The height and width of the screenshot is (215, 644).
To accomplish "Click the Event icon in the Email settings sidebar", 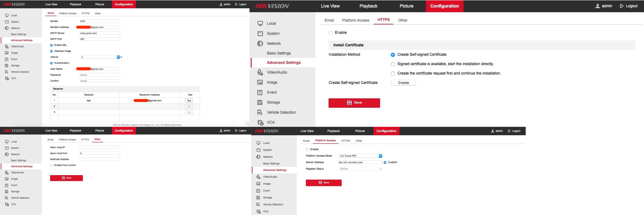I will tap(7, 59).
